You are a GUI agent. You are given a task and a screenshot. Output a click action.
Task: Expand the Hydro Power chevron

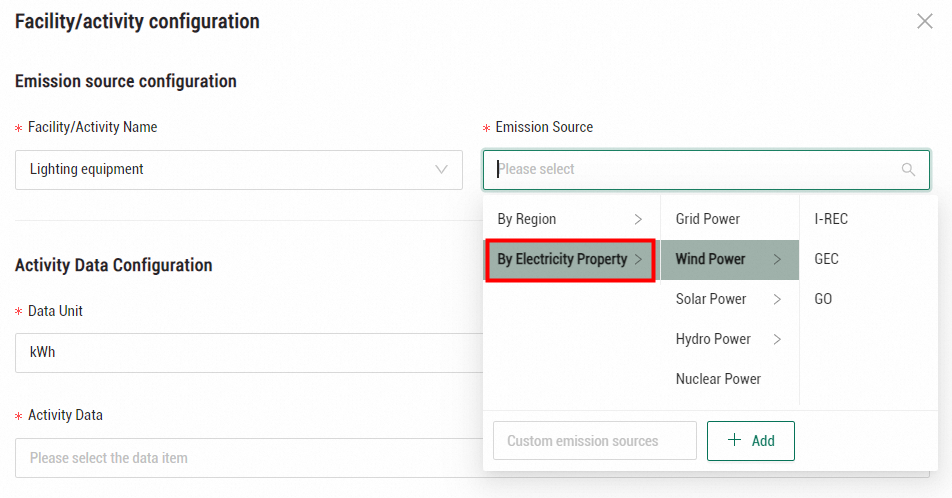pos(777,339)
